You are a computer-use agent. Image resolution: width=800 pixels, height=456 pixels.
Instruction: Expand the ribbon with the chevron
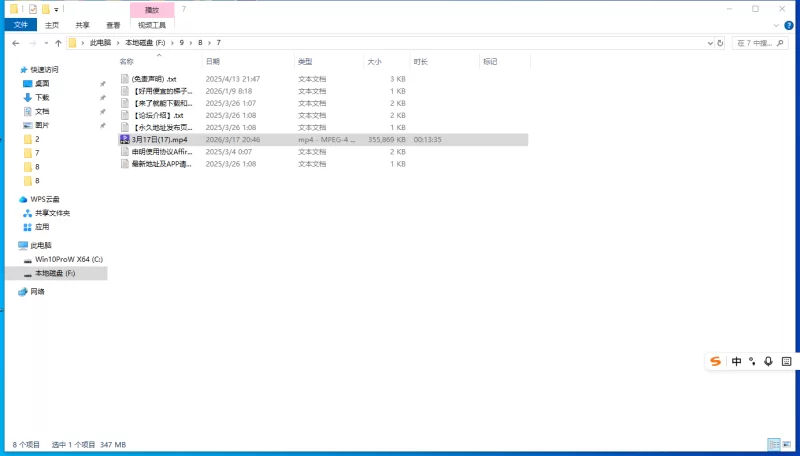[x=776, y=26]
